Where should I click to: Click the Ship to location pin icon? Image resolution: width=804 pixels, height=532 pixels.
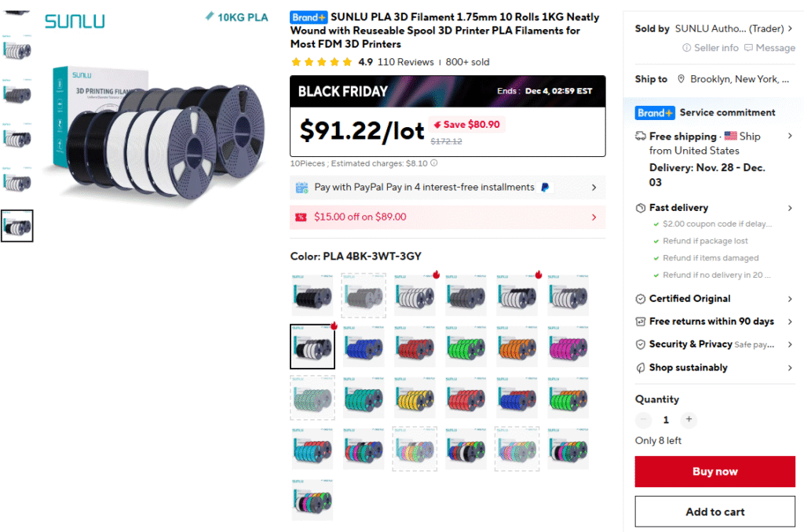[682, 79]
